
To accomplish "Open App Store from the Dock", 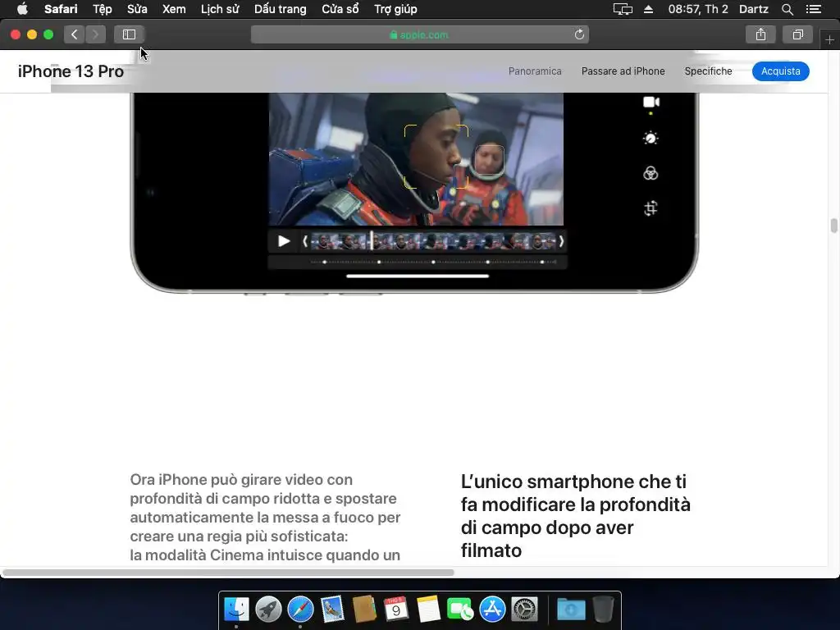I will tap(492, 609).
